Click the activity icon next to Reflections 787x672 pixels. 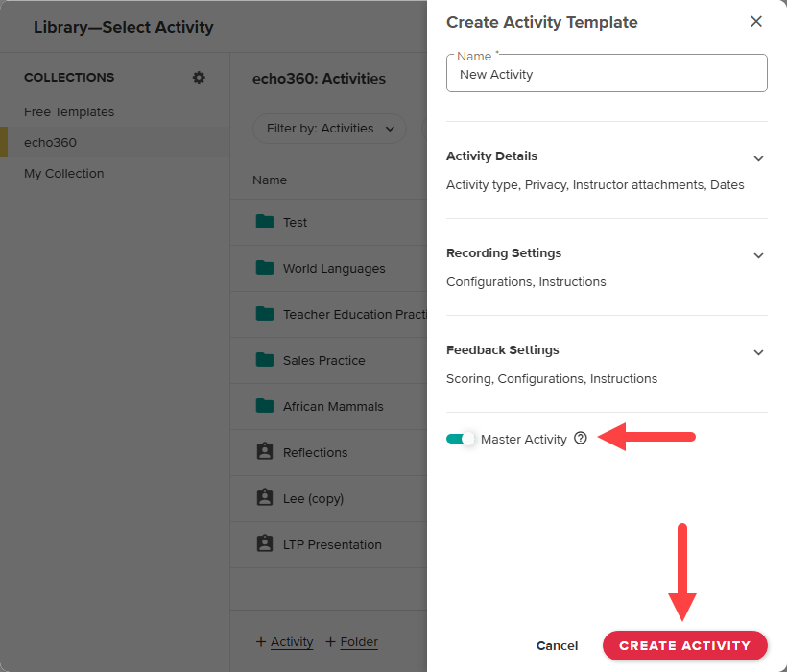point(265,452)
